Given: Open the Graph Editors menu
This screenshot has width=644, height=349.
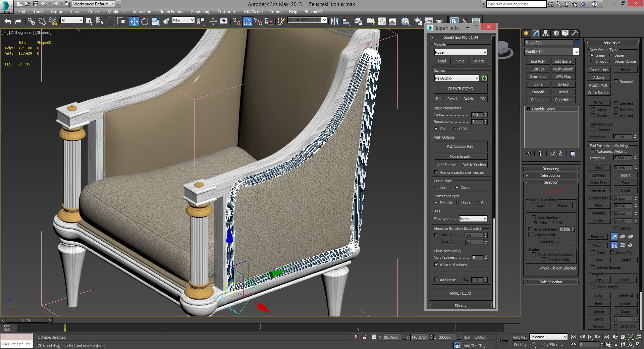Looking at the screenshot, I should [171, 11].
